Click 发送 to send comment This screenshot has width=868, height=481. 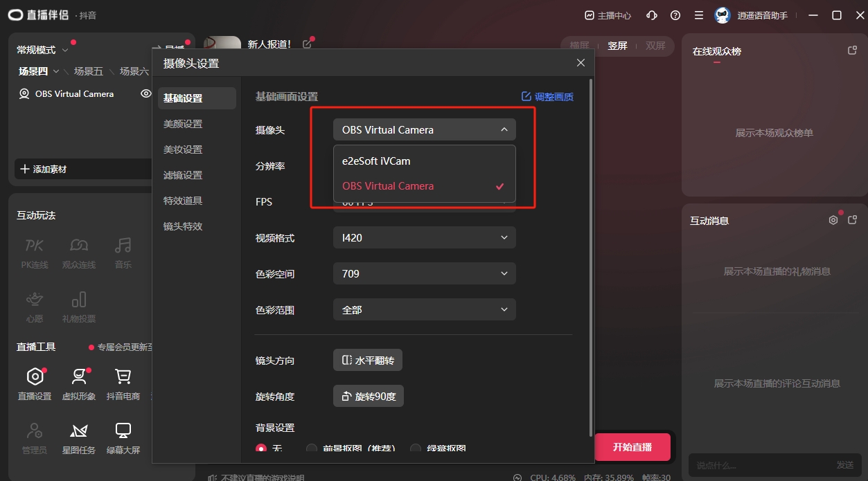[845, 465]
